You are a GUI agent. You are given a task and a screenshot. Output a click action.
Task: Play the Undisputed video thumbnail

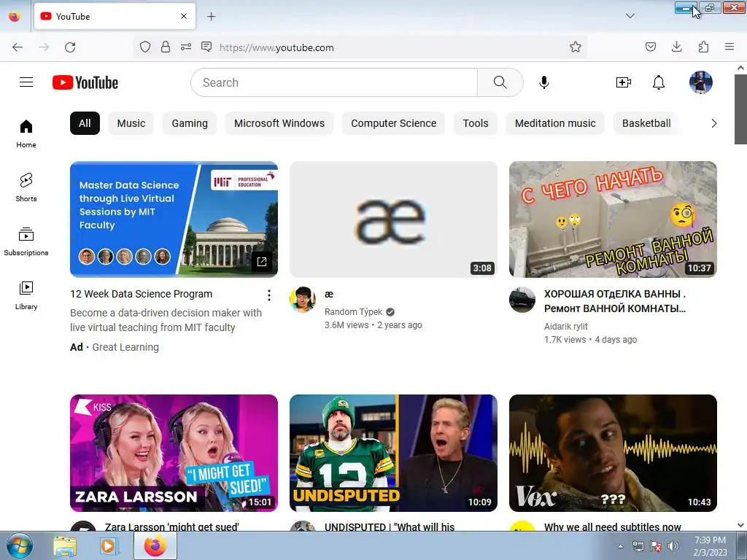click(393, 453)
